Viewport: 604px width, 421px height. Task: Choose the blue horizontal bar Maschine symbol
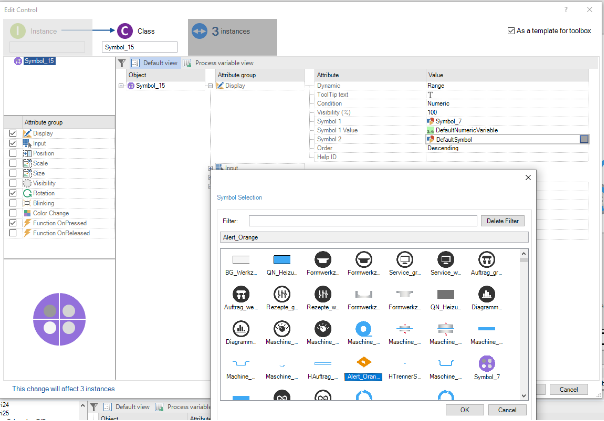click(x=487, y=334)
